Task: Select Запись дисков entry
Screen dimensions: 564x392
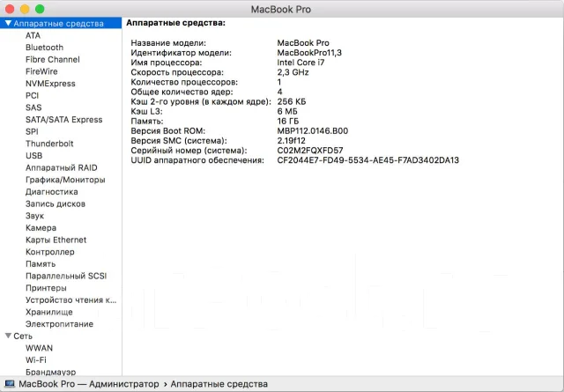Action: tap(55, 203)
